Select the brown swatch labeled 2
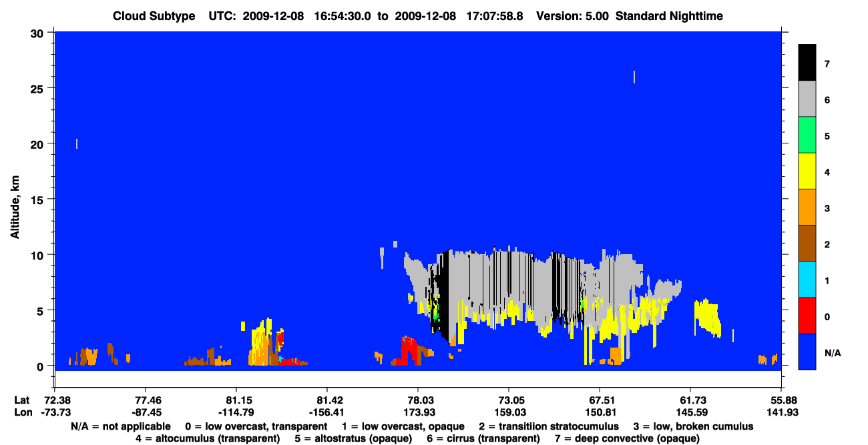868x445 pixels. coord(807,243)
